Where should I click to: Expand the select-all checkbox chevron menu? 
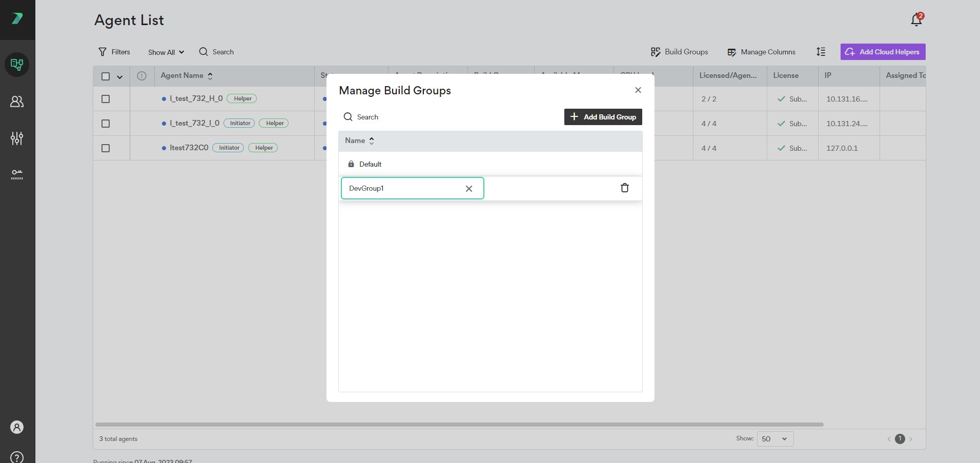click(120, 77)
